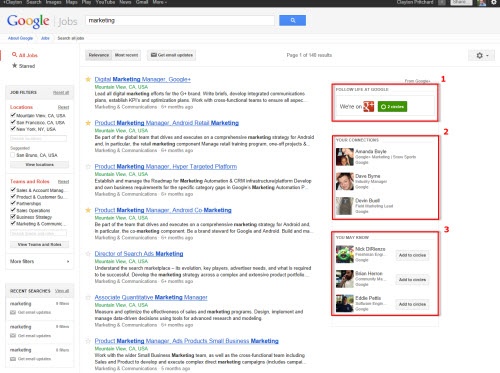
Task: Open Nick DiRienzo's profile photo
Action: tap(344, 254)
